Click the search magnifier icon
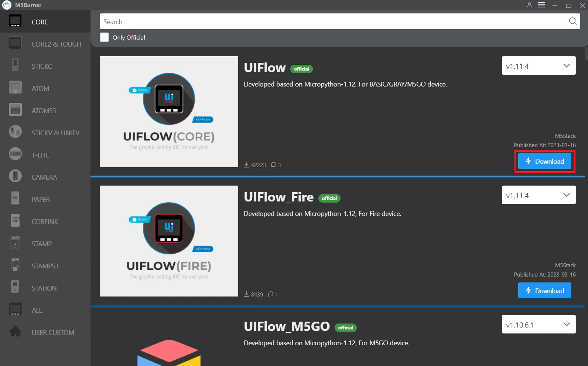 (572, 21)
